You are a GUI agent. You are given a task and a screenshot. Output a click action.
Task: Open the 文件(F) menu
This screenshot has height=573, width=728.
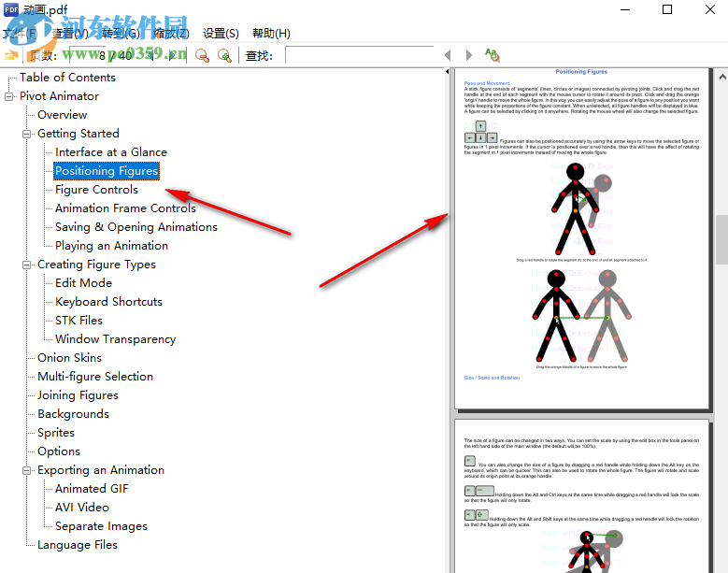tap(20, 34)
